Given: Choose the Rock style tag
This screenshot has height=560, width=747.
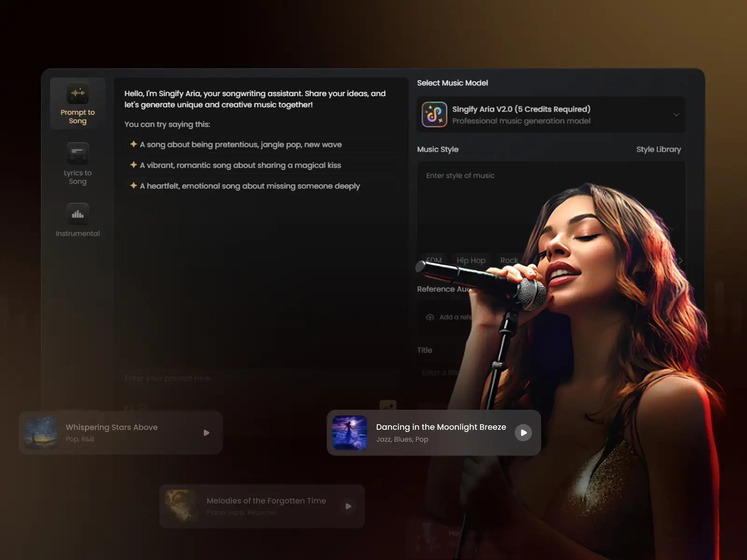Looking at the screenshot, I should point(509,260).
